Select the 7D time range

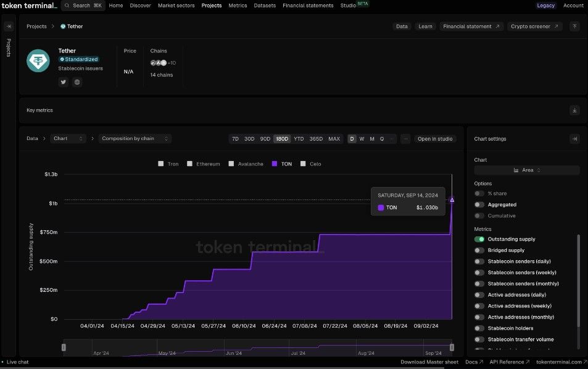coord(235,139)
